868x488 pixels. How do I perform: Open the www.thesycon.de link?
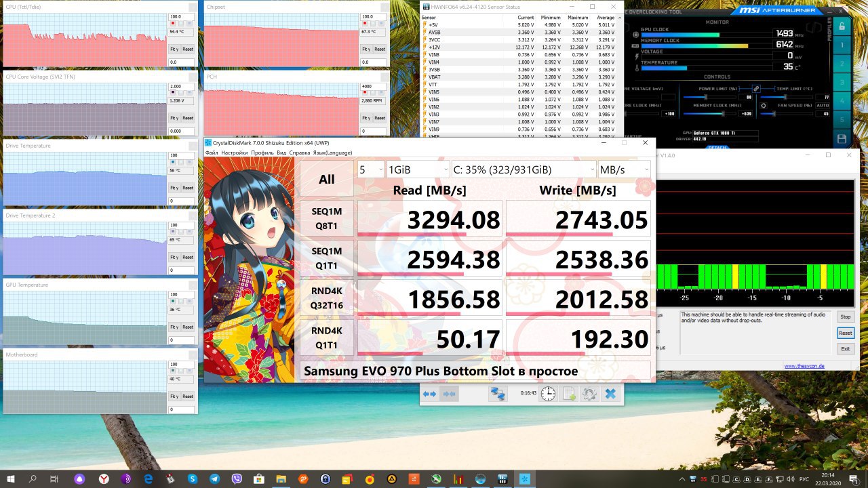click(804, 366)
